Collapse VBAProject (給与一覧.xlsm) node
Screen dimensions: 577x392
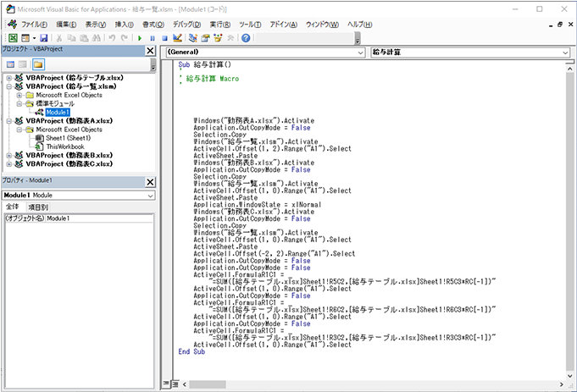click(x=9, y=86)
